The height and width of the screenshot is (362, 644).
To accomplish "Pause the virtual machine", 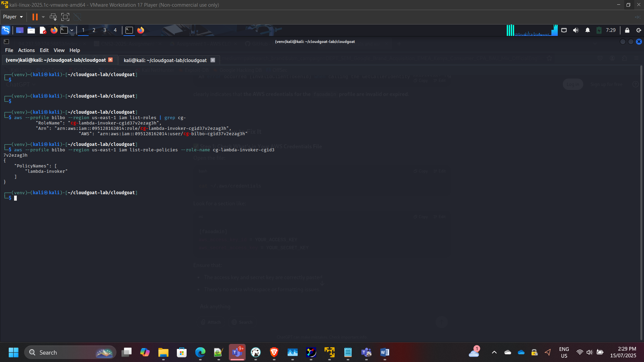I will pos(35,17).
